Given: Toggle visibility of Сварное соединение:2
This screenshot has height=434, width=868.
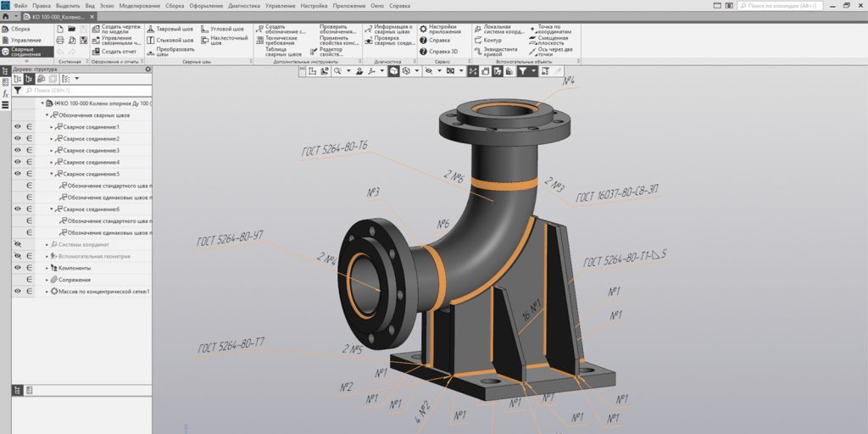Looking at the screenshot, I should coord(18,138).
